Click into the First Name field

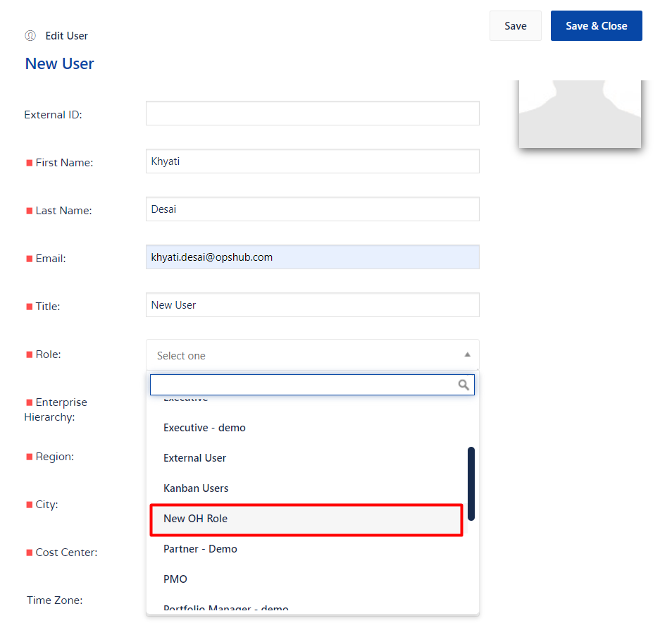coord(312,161)
